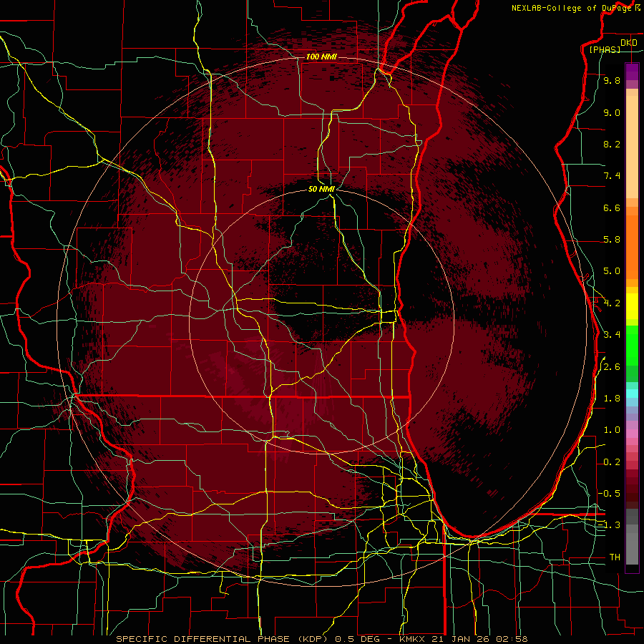Click the 100 NMI range ring label
The height and width of the screenshot is (644, 644).
pyautogui.click(x=321, y=57)
